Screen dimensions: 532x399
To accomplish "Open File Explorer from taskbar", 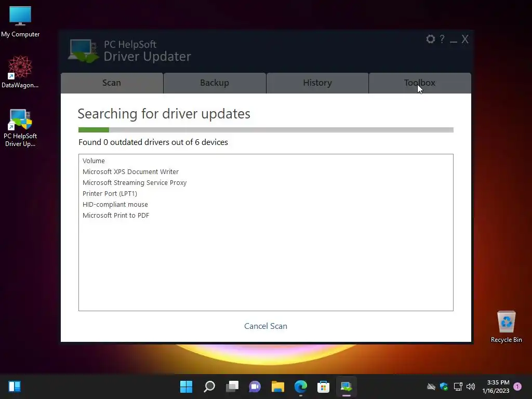I will click(x=277, y=387).
